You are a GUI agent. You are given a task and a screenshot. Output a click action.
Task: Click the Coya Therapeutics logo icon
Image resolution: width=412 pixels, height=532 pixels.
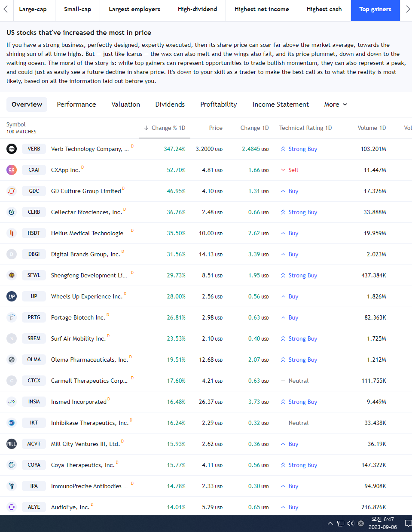[12, 465]
